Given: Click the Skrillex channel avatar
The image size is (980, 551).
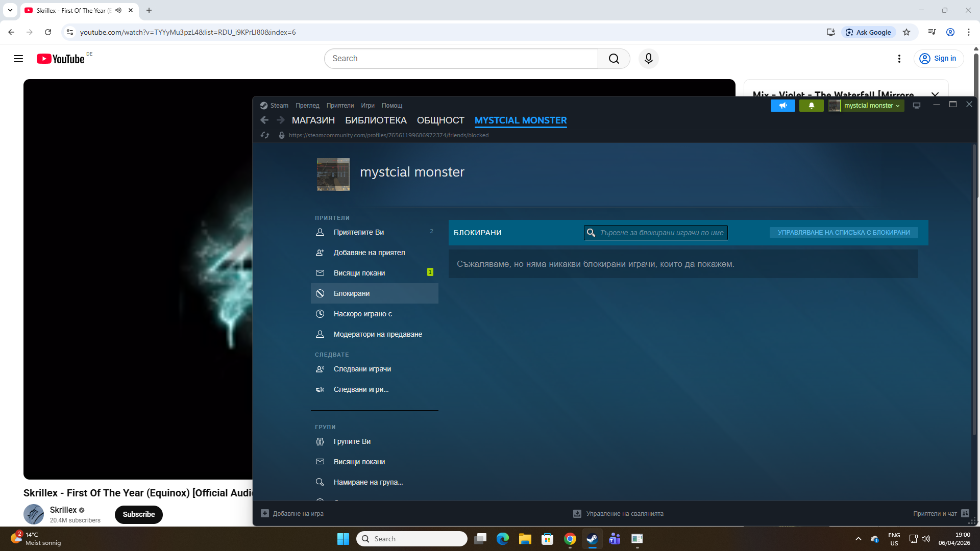Looking at the screenshot, I should tap(34, 514).
